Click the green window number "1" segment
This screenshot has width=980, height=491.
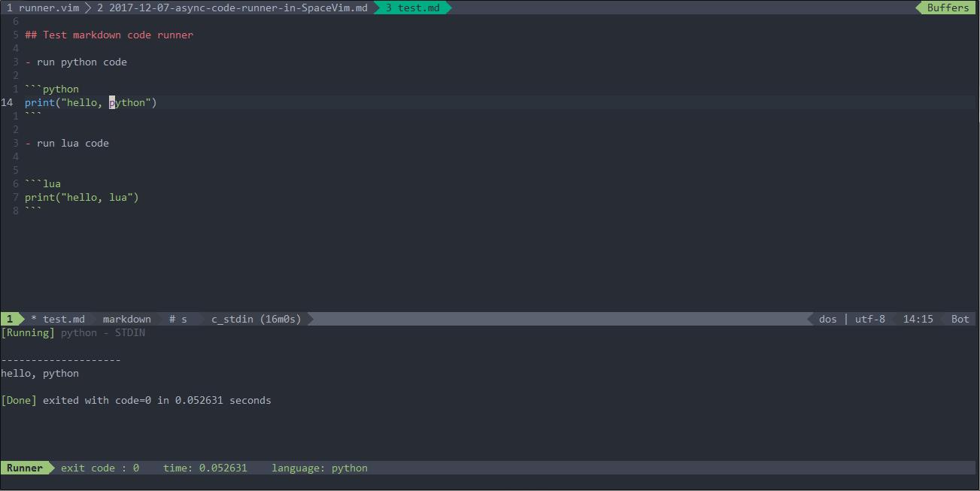[8, 319]
